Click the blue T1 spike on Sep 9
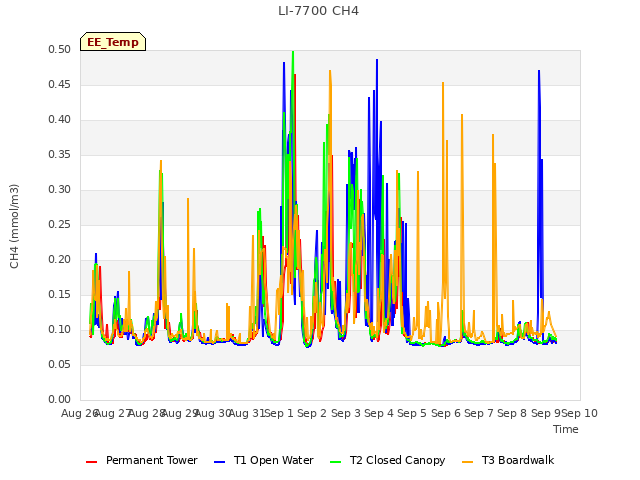 [539, 122]
